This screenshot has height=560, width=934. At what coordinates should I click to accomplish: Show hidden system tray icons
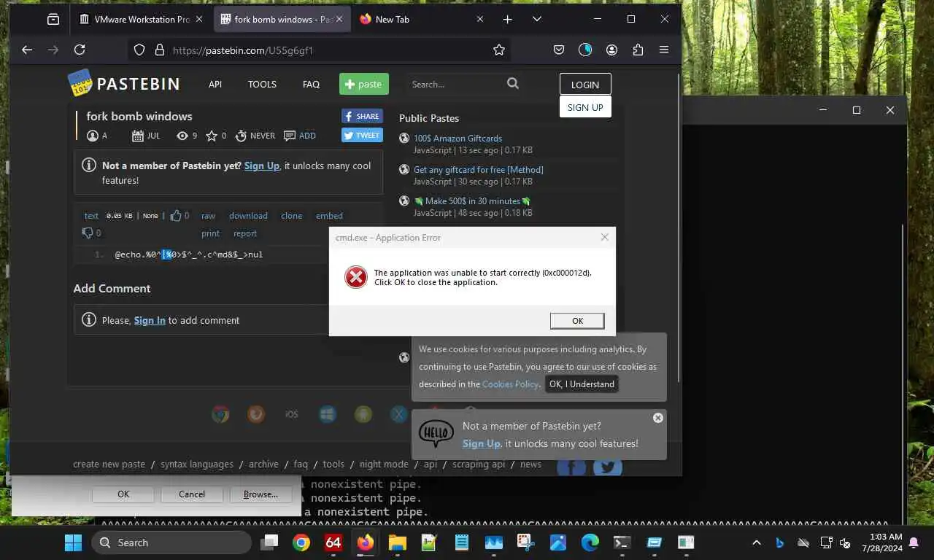coord(757,542)
